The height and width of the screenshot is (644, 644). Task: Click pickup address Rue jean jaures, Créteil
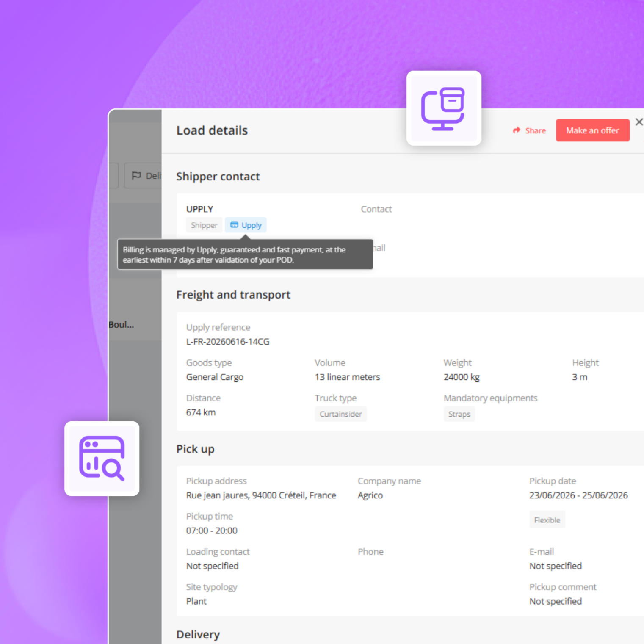tap(261, 495)
